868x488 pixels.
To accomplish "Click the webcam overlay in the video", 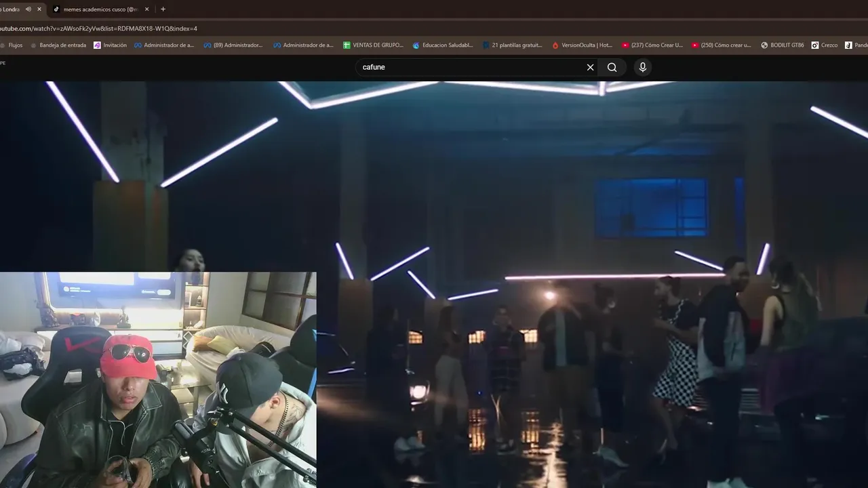I will pos(158,380).
